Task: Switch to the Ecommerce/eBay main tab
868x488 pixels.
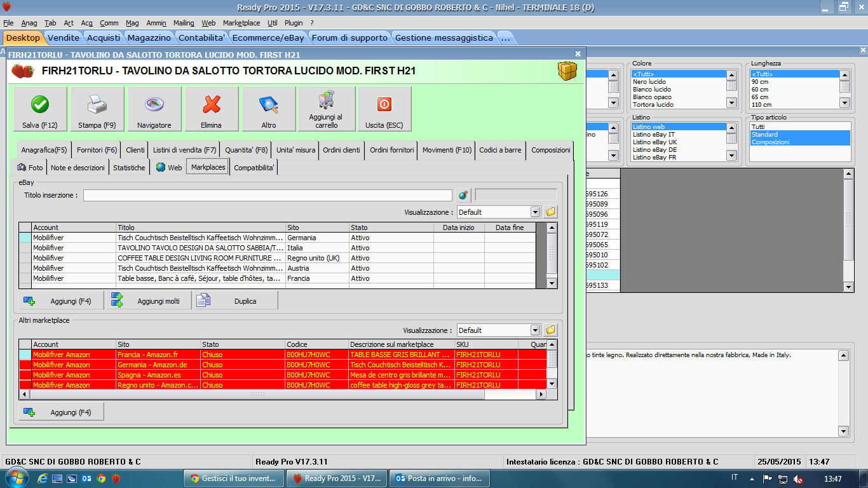Action: 268,37
